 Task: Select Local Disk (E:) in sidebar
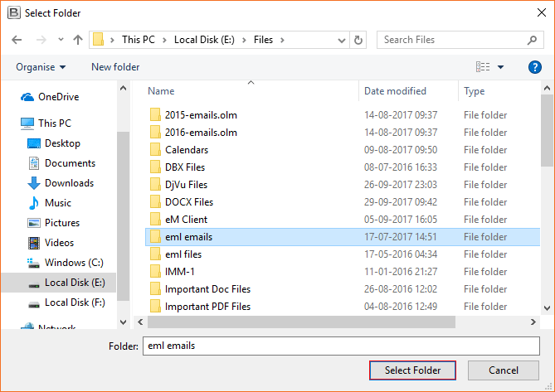[x=59, y=283]
